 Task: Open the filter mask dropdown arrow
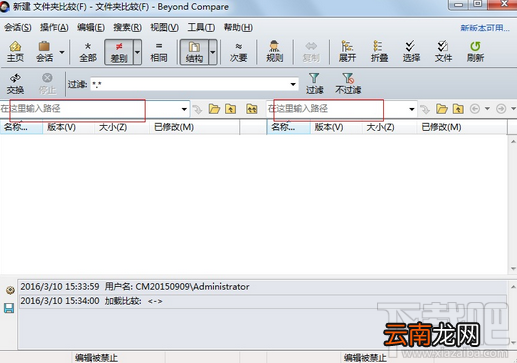pos(293,84)
